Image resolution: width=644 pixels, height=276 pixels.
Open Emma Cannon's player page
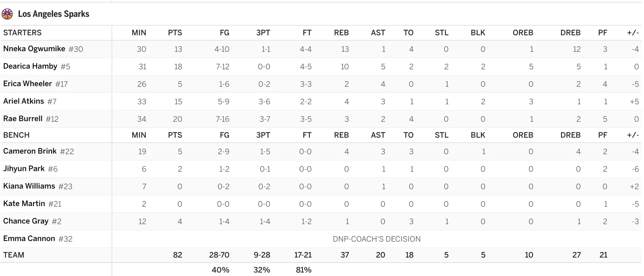[29, 239]
